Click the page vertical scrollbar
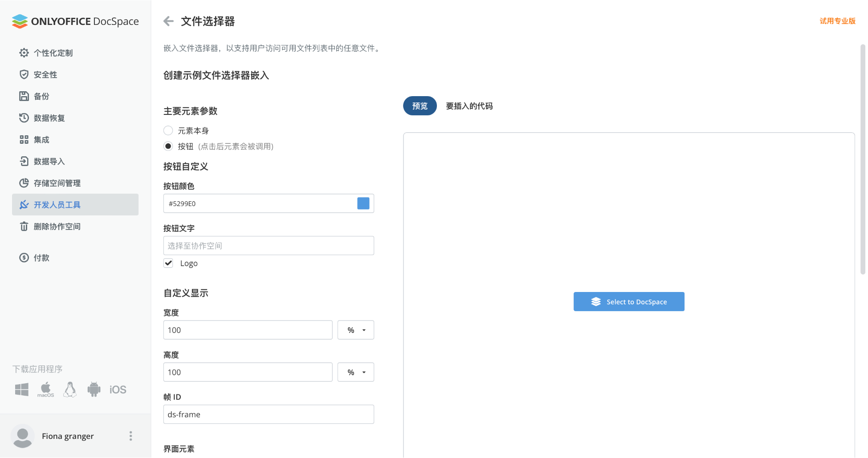Screen dimensions: 868x458 (x=863, y=159)
